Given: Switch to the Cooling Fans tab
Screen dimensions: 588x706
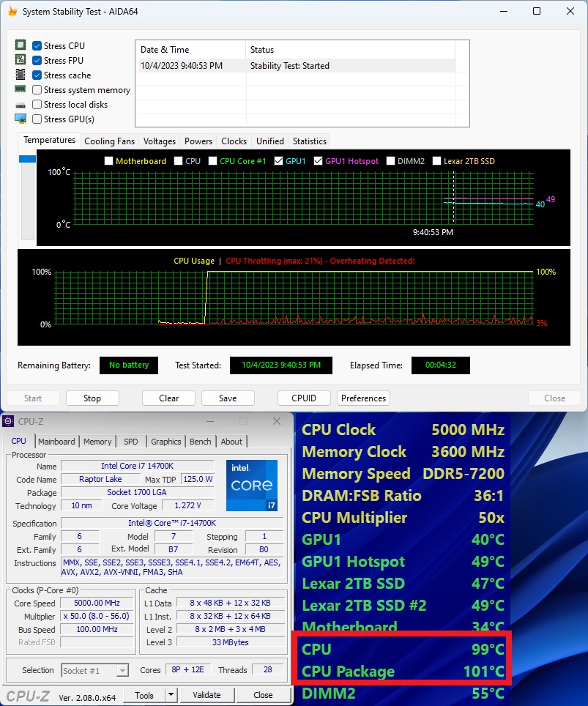Looking at the screenshot, I should (x=109, y=141).
